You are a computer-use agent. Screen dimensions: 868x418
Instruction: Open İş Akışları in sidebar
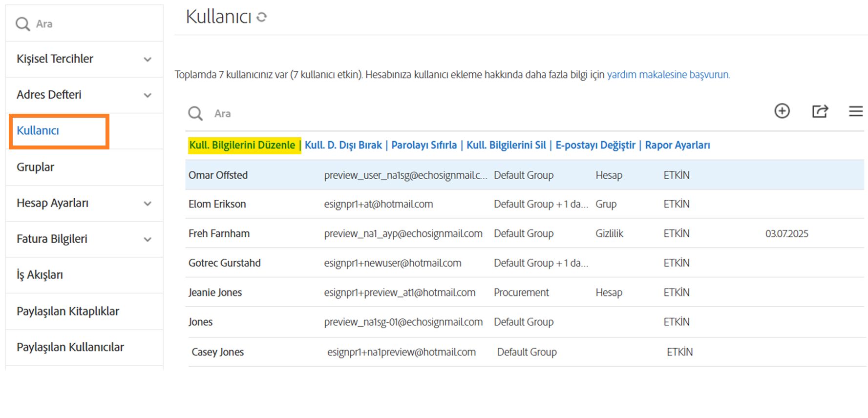click(40, 275)
